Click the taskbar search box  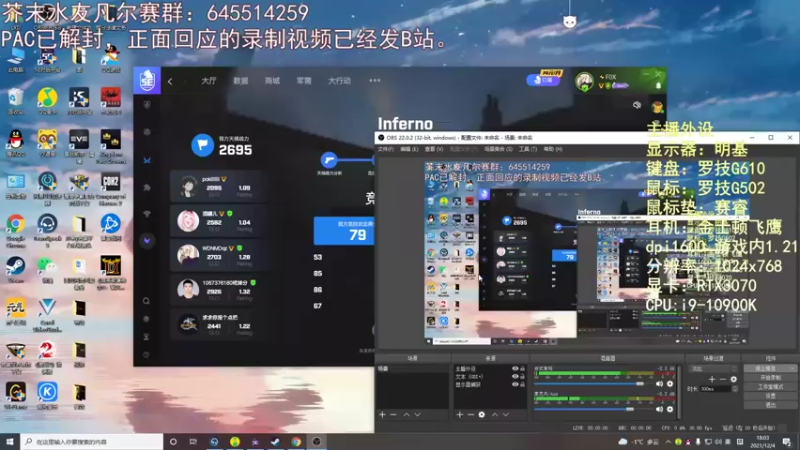[x=92, y=441]
